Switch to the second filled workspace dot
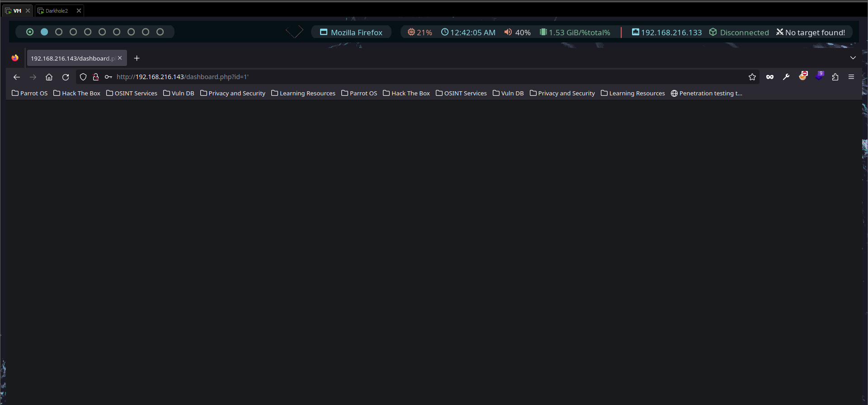Screen dimensions: 868x405 pos(44,32)
